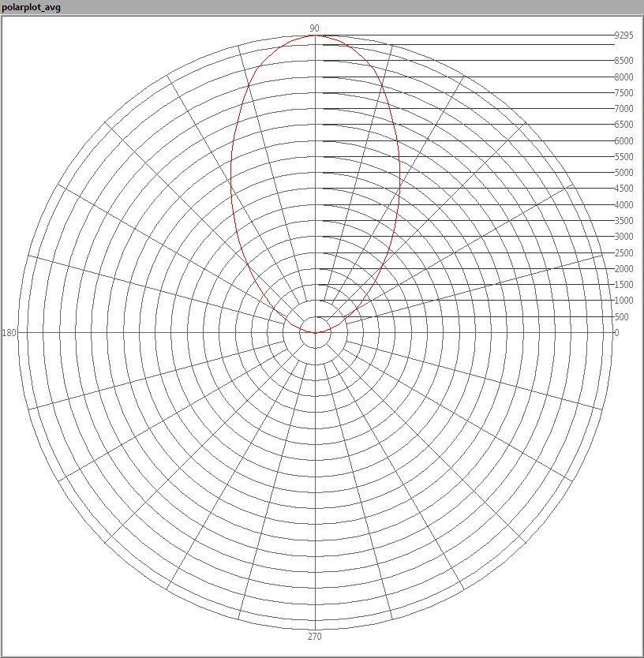Click the 2500 radial scale label
The width and height of the screenshot is (644, 658).
[x=623, y=252]
